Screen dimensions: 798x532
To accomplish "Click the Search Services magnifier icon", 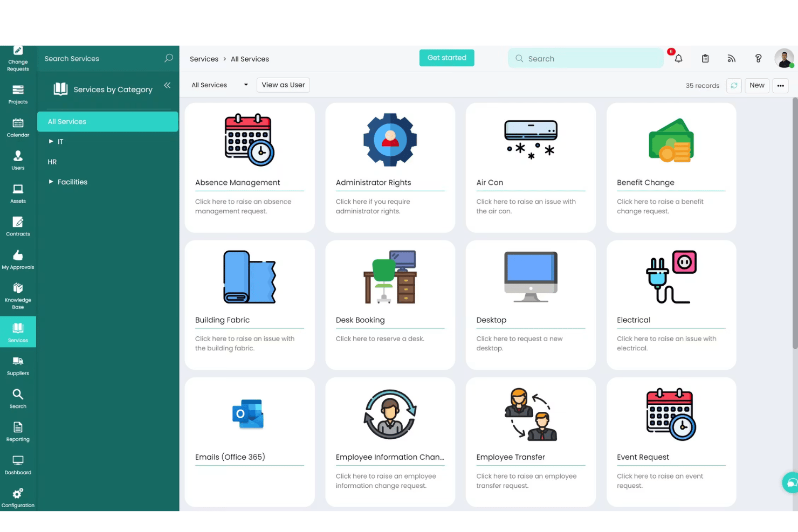I will (x=169, y=58).
